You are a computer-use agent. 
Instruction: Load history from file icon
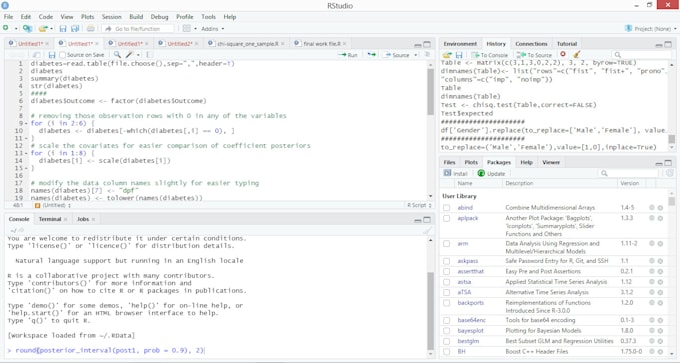coord(447,55)
